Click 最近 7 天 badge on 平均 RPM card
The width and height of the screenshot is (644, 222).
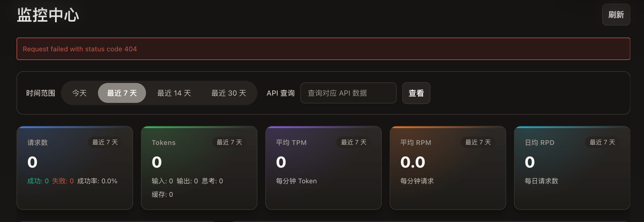pyautogui.click(x=478, y=142)
